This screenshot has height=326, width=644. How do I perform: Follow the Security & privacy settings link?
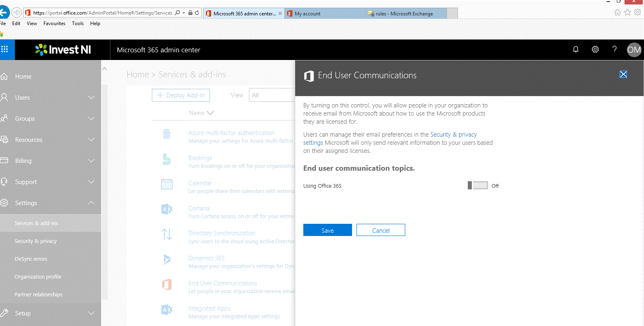(x=454, y=135)
